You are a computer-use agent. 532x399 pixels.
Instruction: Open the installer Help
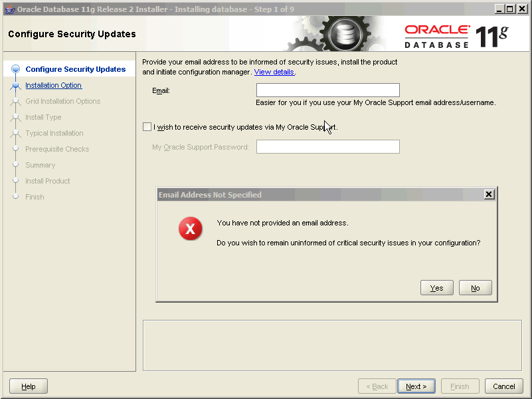click(x=29, y=386)
